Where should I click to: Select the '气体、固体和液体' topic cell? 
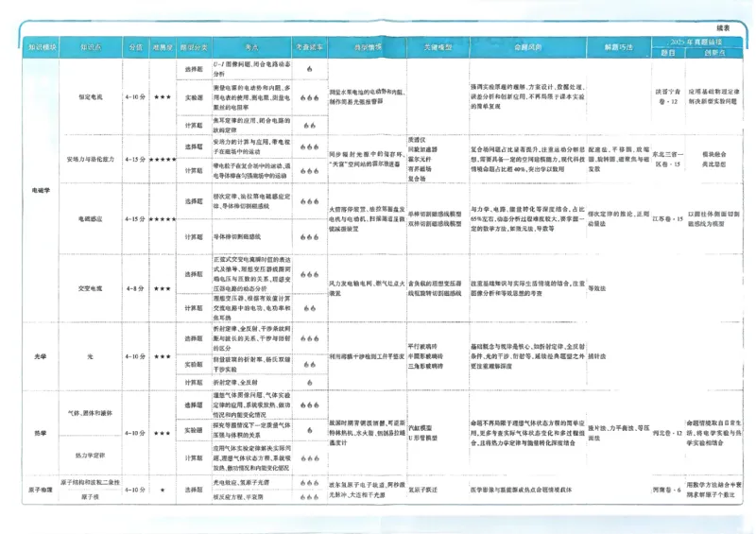pyautogui.click(x=90, y=413)
